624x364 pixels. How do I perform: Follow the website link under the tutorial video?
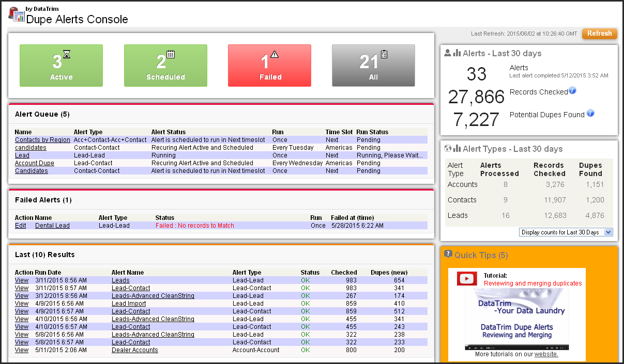pyautogui.click(x=546, y=354)
